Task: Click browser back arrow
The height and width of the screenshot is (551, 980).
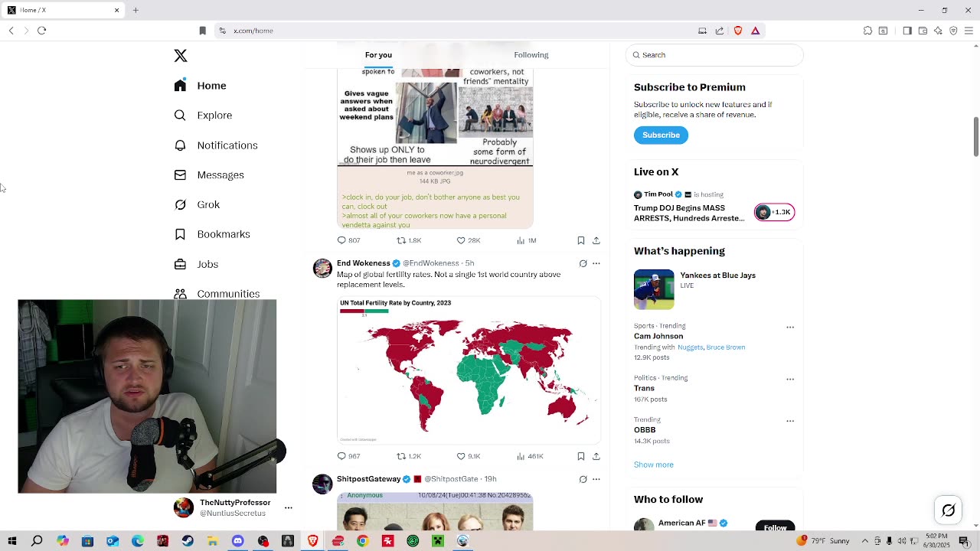Action: point(11,31)
